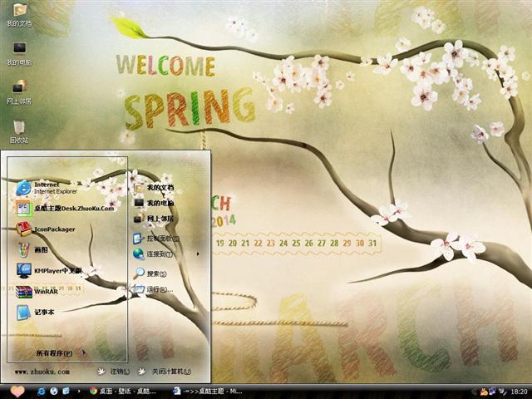532x399 pixels.
Task: Open 搜索(S) search entry
Action: pos(150,273)
